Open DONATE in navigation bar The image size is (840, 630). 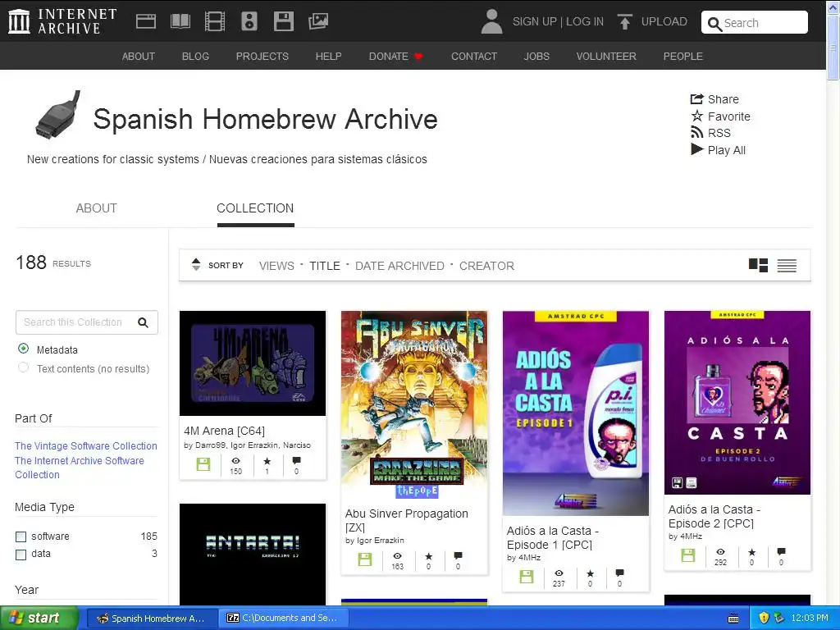click(395, 57)
